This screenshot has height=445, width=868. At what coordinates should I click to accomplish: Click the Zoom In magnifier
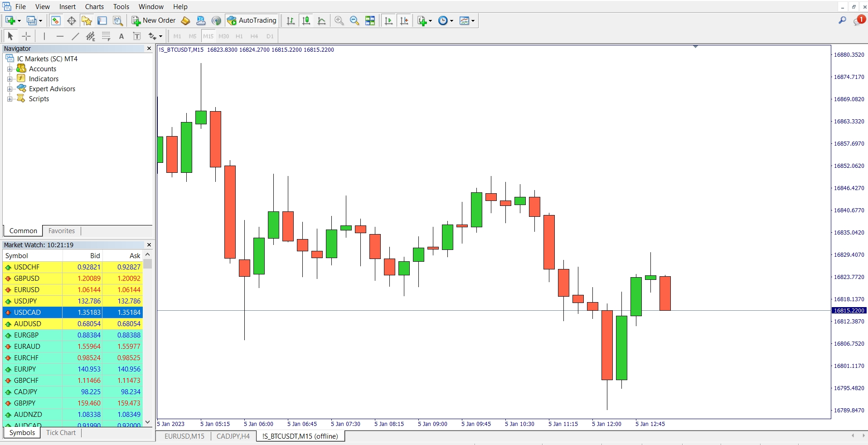click(339, 20)
